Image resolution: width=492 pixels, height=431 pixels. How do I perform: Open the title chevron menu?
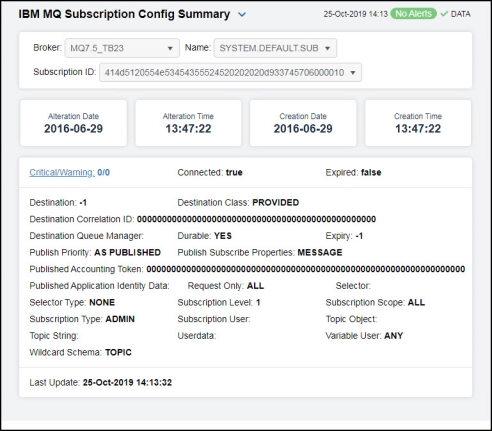pos(242,15)
